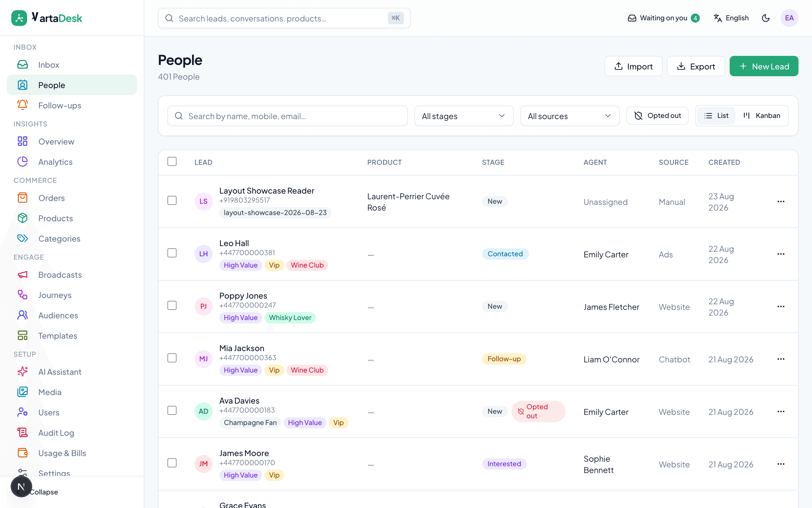Expand the All stages dropdown
812x508 pixels.
click(x=464, y=116)
